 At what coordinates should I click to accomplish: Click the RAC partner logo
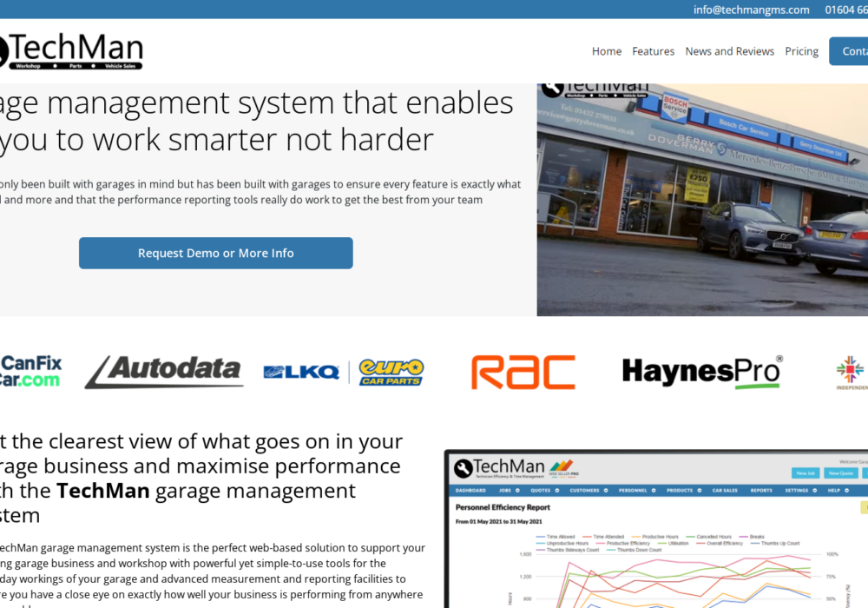pyautogui.click(x=523, y=373)
